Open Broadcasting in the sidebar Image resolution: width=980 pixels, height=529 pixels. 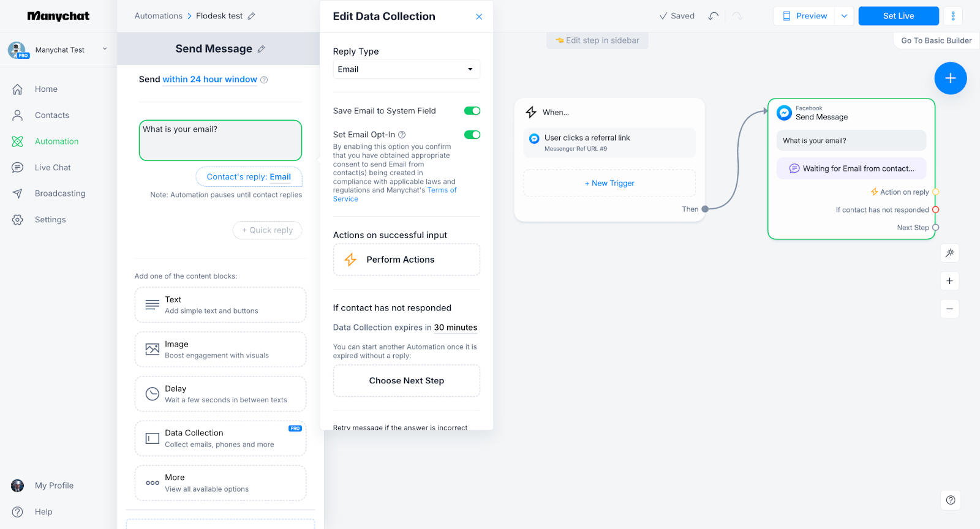[59, 193]
